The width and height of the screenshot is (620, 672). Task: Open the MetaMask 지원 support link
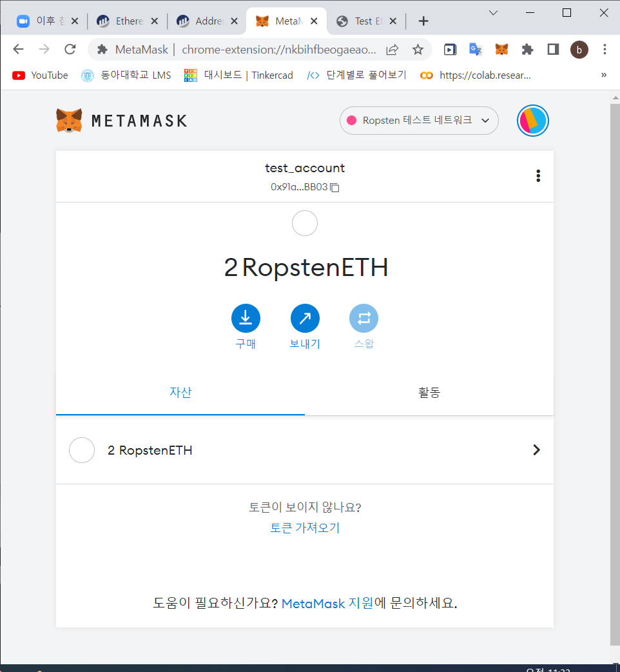tap(327, 604)
